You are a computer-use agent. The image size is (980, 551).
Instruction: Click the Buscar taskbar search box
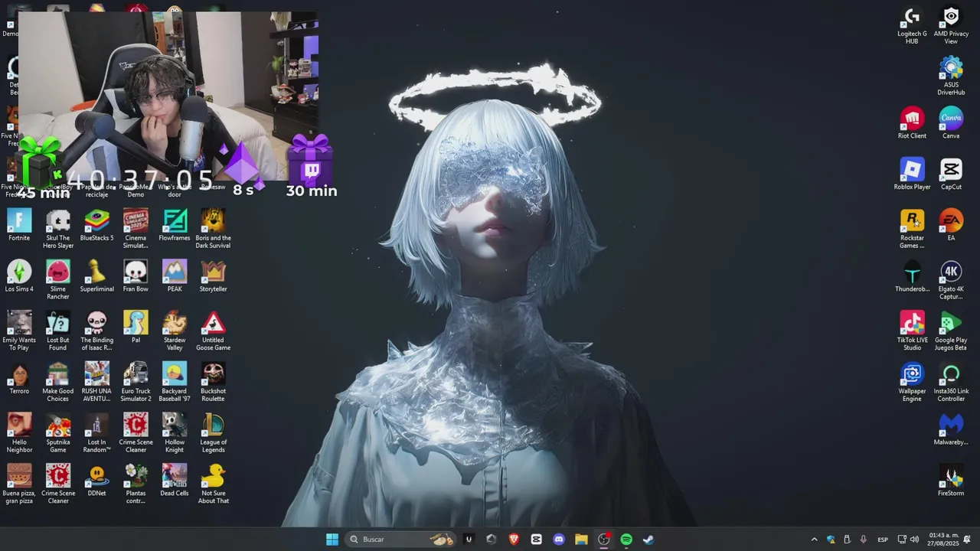[401, 540]
